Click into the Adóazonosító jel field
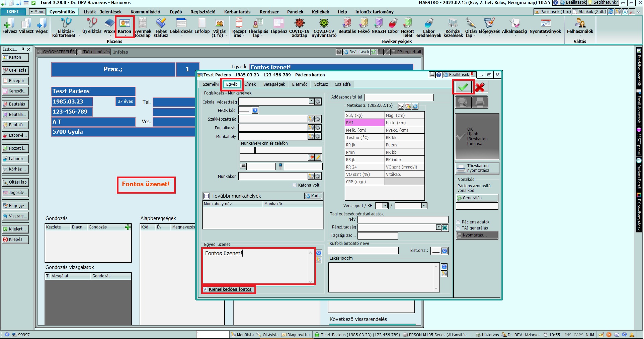This screenshot has width=644, height=339. point(398,97)
